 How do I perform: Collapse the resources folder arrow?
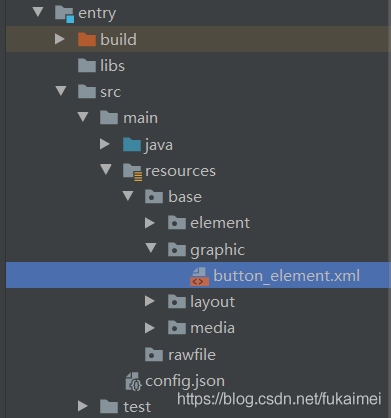[x=106, y=169]
